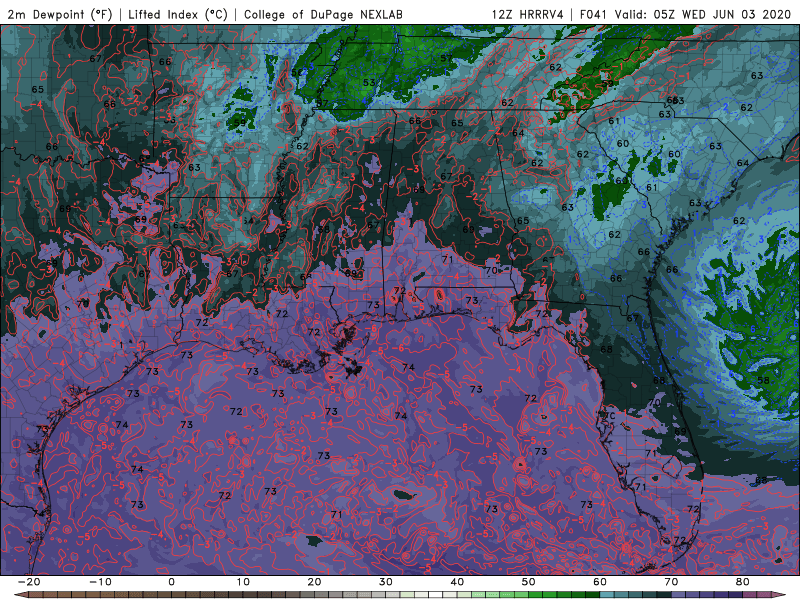Click the '2m Dewpoint (°F)' title label
Viewport: 800px width, 600px height.
point(60,14)
